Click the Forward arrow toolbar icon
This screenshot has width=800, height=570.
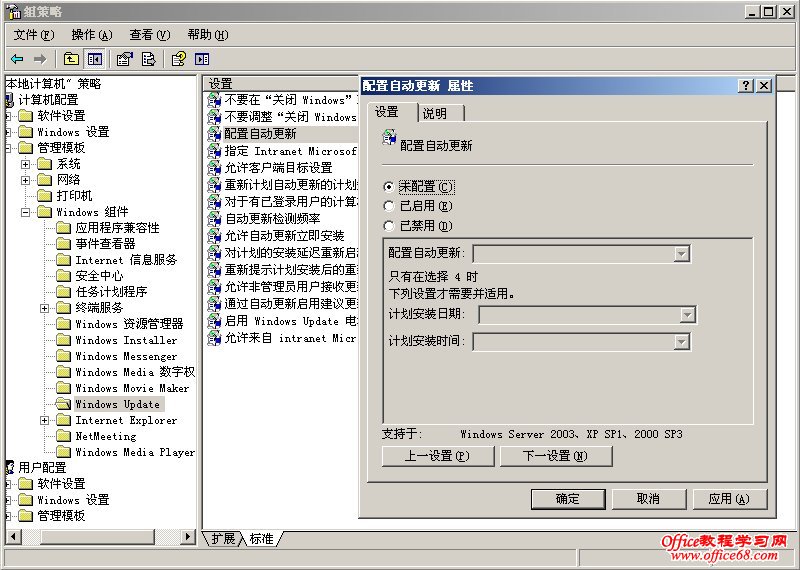coord(40,59)
